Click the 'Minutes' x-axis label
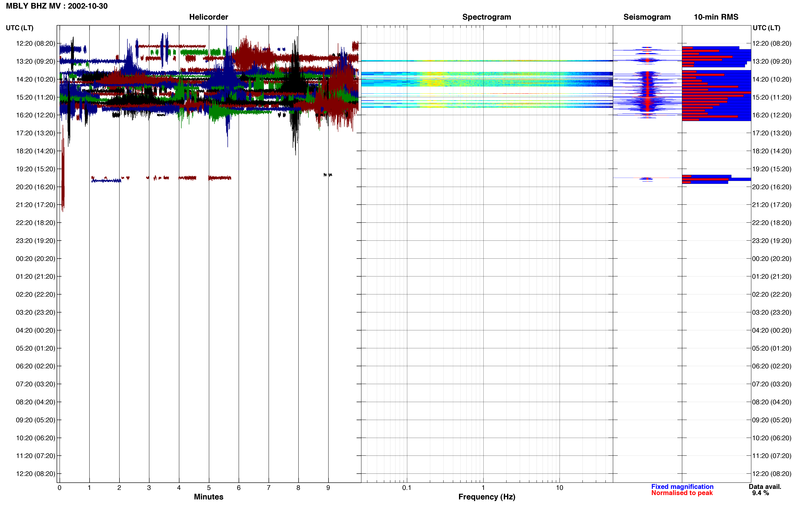This screenshot has height=508, width=812. point(209,497)
